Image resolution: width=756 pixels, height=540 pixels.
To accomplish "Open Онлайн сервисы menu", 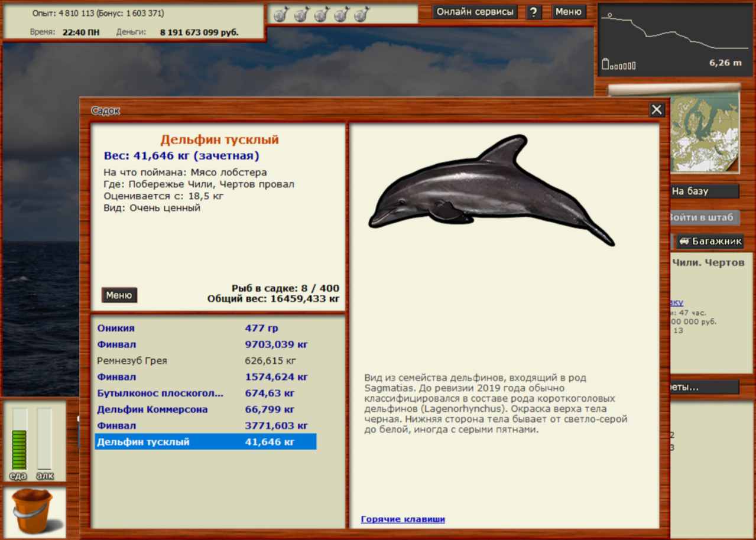I will click(x=475, y=12).
